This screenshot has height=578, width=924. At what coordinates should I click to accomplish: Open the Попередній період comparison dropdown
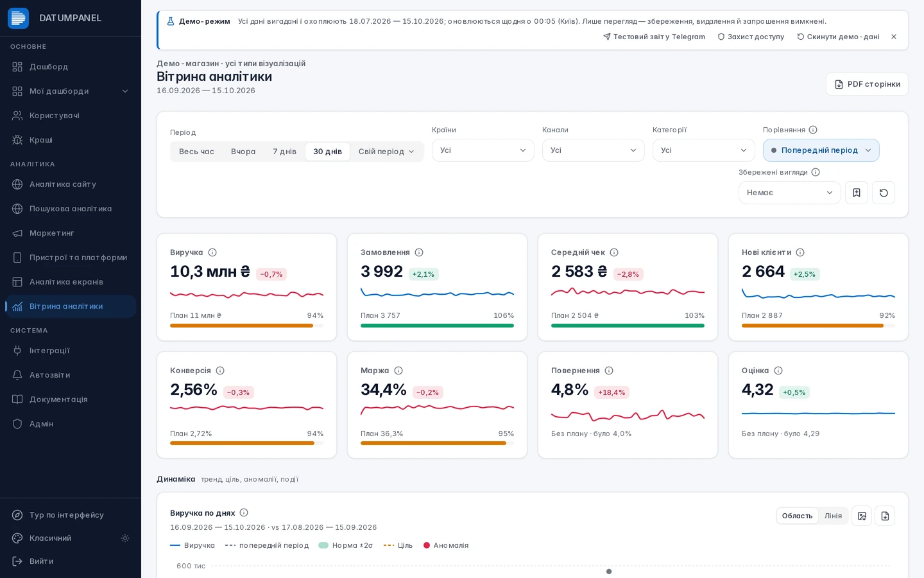[821, 150]
